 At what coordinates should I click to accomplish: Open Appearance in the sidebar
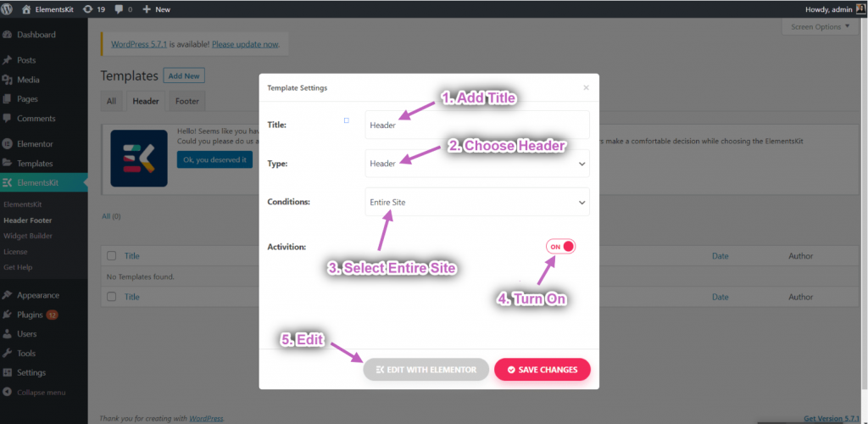[37, 295]
